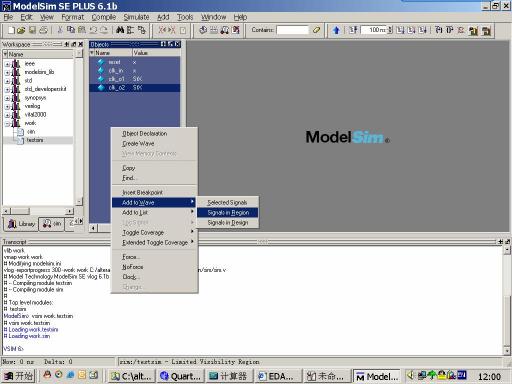Click the Copy toolbar icon
This screenshot has width=512, height=384.
71,30
